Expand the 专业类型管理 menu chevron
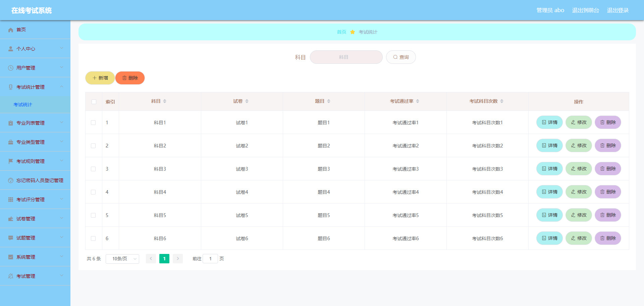This screenshot has width=644, height=306. click(x=62, y=142)
